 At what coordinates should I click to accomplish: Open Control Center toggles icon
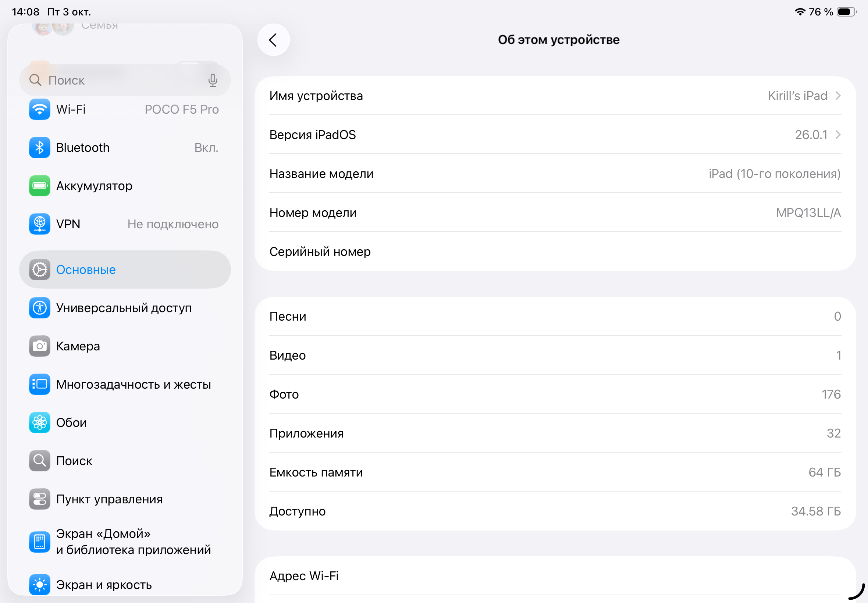39,499
